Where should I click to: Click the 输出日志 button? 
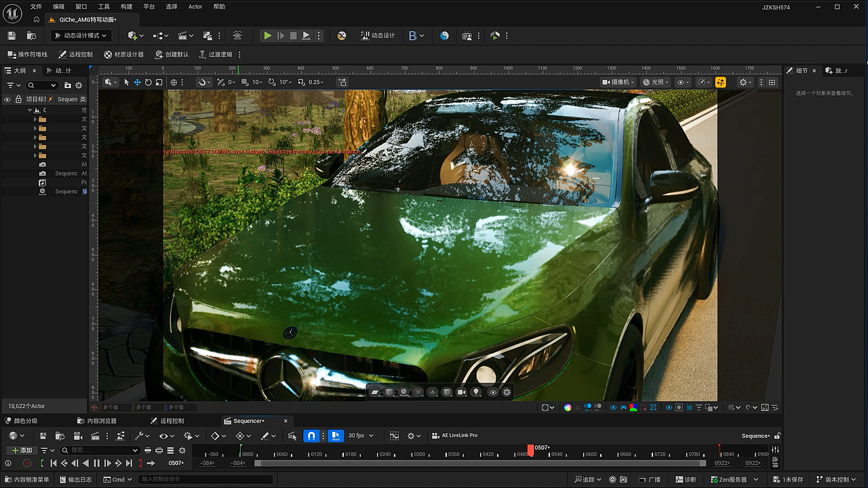click(x=75, y=480)
